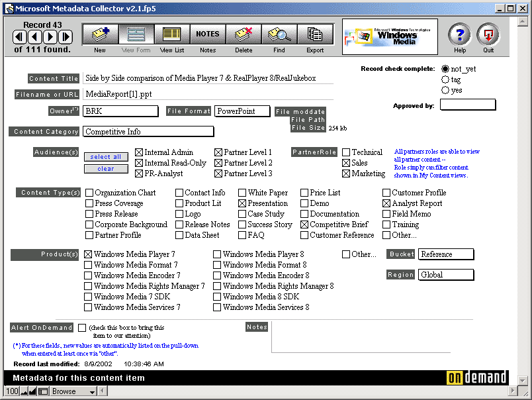Click the zoom out icon in status bar
This screenshot has width=532, height=400.
point(24,391)
